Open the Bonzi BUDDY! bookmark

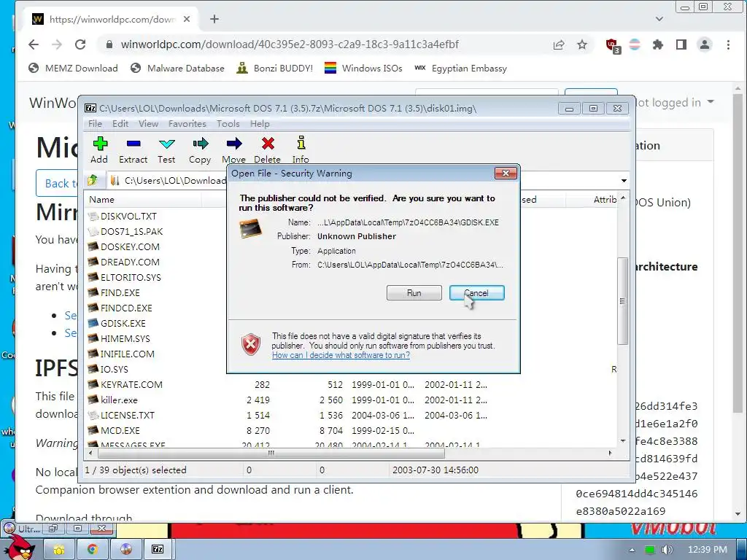click(274, 68)
